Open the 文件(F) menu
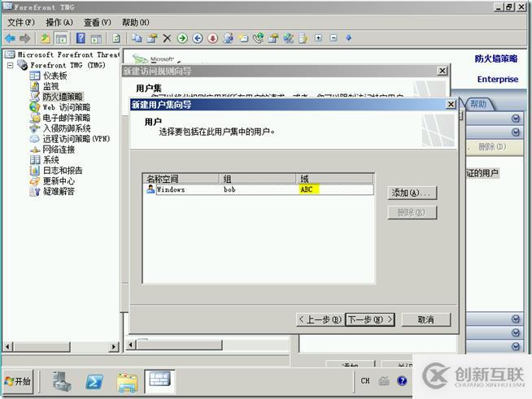Image resolution: width=532 pixels, height=399 pixels. [21, 23]
